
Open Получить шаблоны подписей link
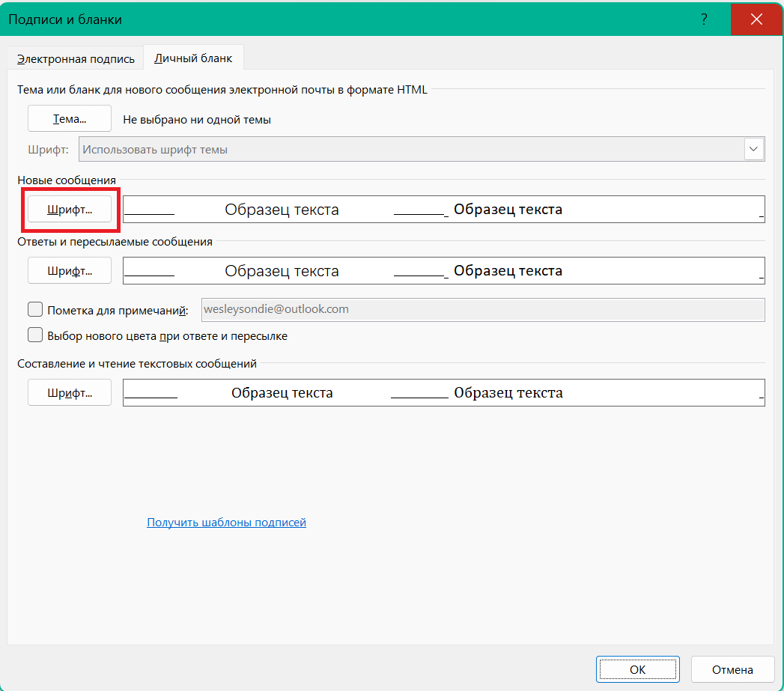[225, 522]
